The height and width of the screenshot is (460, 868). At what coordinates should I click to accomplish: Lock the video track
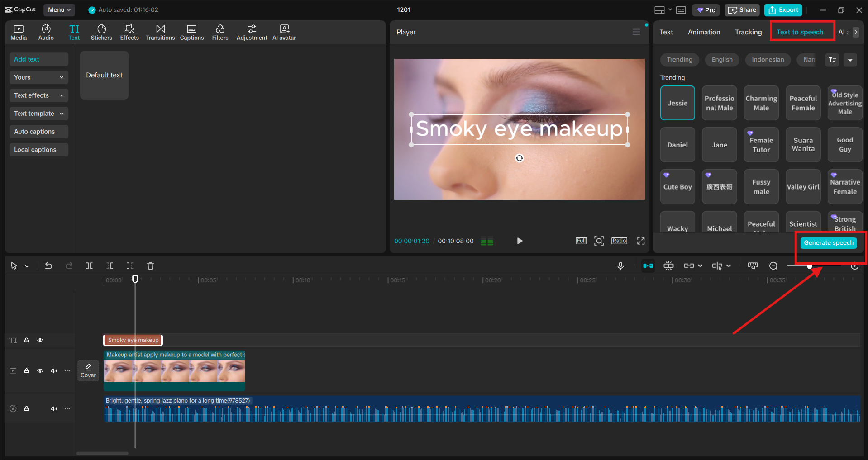[x=27, y=371]
